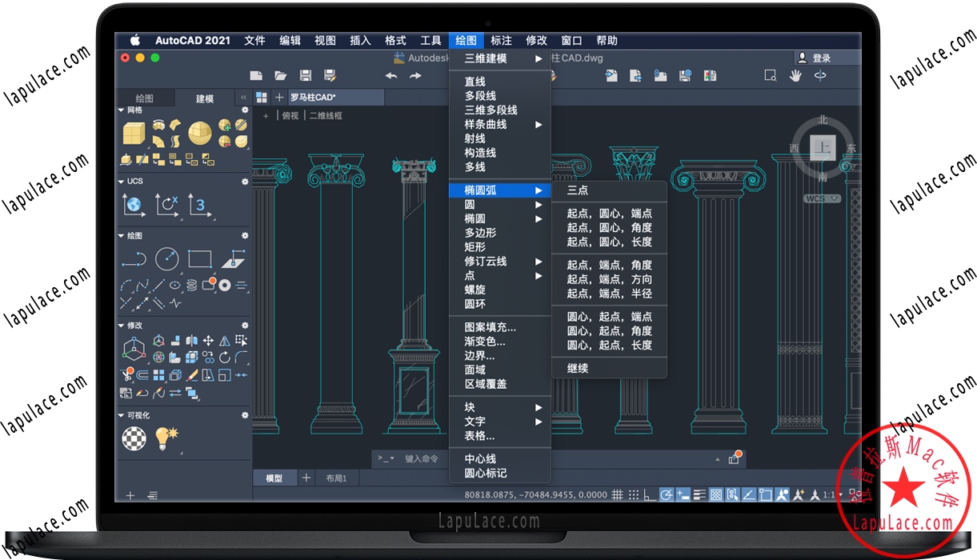Image resolution: width=977 pixels, height=560 pixels.
Task: Choose 起点, 圆心, 角度 from submenu
Action: 609,228
